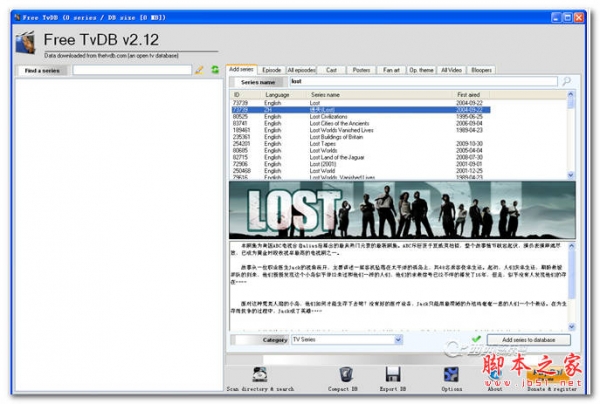Select Lost Land of the Jaguar row
600x404 pixels.
click(x=360, y=157)
